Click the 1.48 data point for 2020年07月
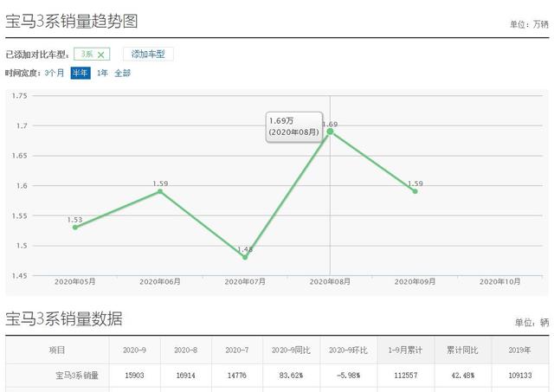554x392 pixels. coord(245,257)
